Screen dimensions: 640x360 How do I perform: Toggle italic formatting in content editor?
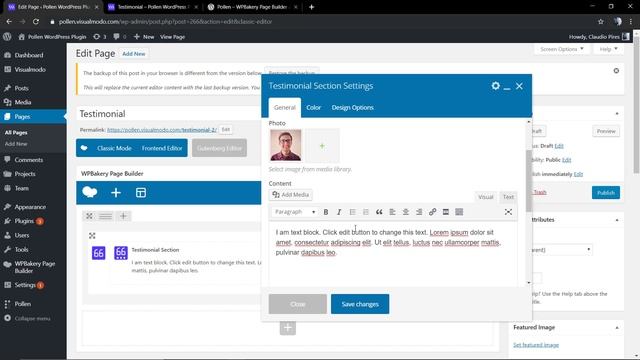(x=339, y=212)
